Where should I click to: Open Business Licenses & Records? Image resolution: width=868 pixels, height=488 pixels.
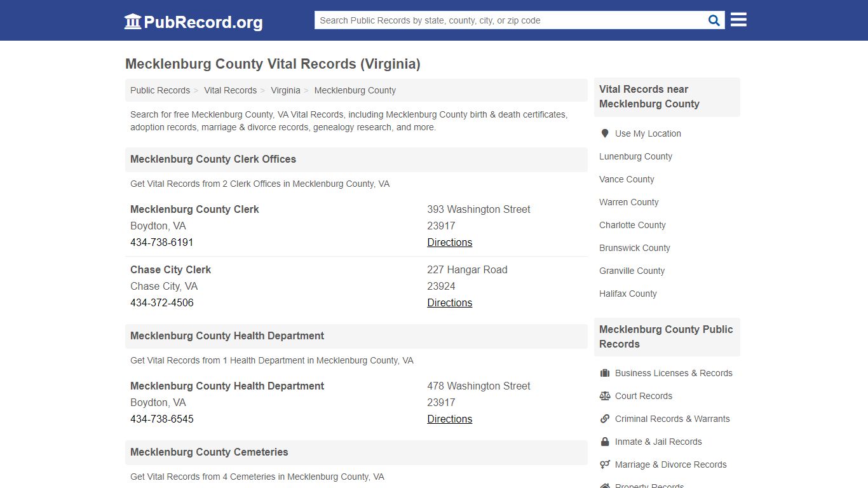[x=674, y=373]
